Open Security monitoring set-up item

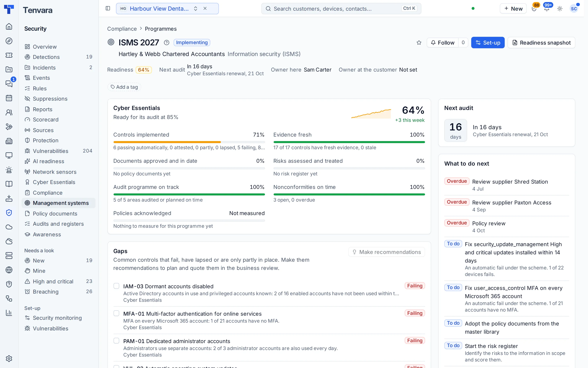pyautogui.click(x=58, y=318)
